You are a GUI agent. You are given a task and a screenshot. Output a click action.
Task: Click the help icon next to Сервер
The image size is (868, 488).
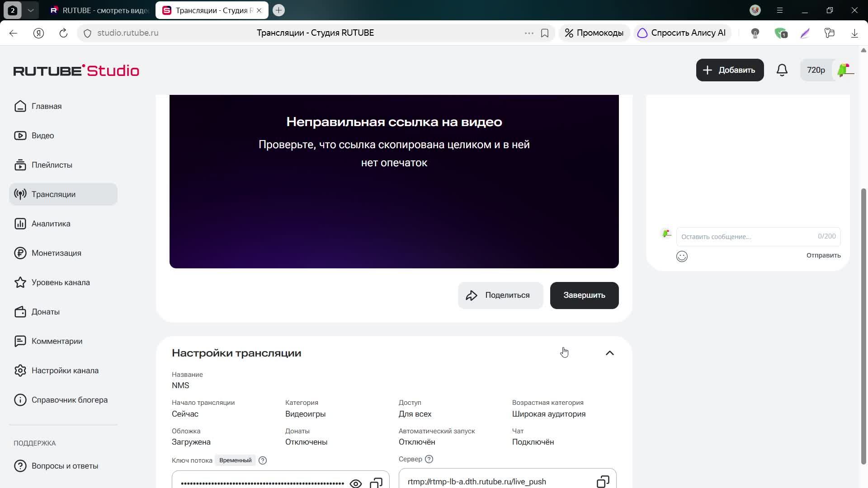(x=429, y=459)
